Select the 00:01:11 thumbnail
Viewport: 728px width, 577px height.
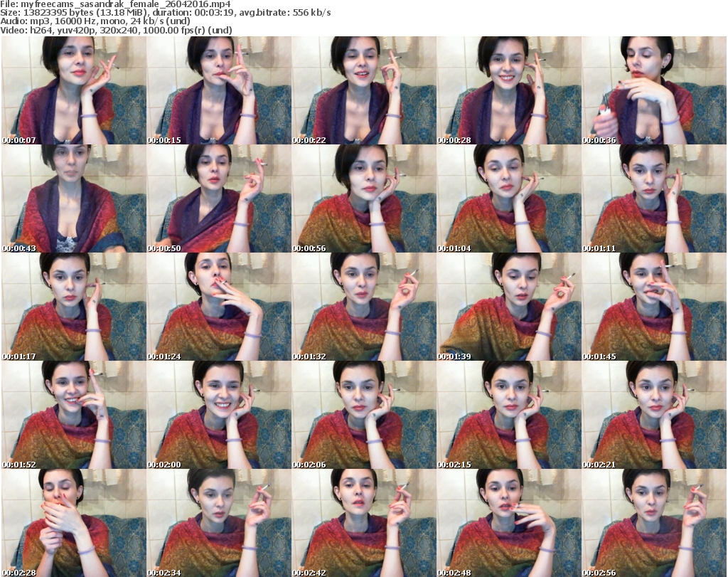pos(654,198)
